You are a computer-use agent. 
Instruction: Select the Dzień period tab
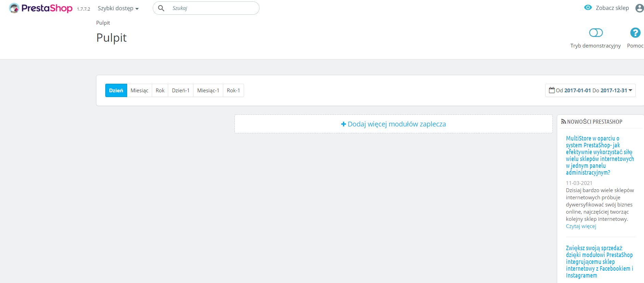coord(116,90)
